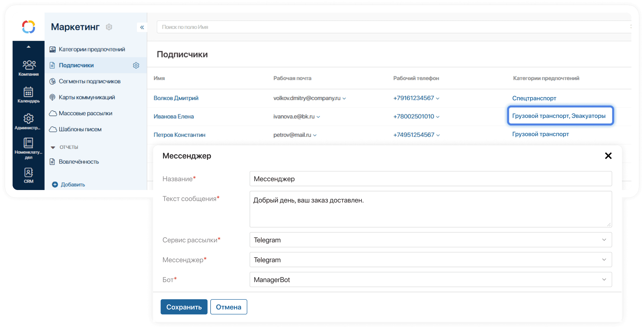Click the Поиск по полю Имя search field
The width and height of the screenshot is (644, 327).
pos(262,27)
